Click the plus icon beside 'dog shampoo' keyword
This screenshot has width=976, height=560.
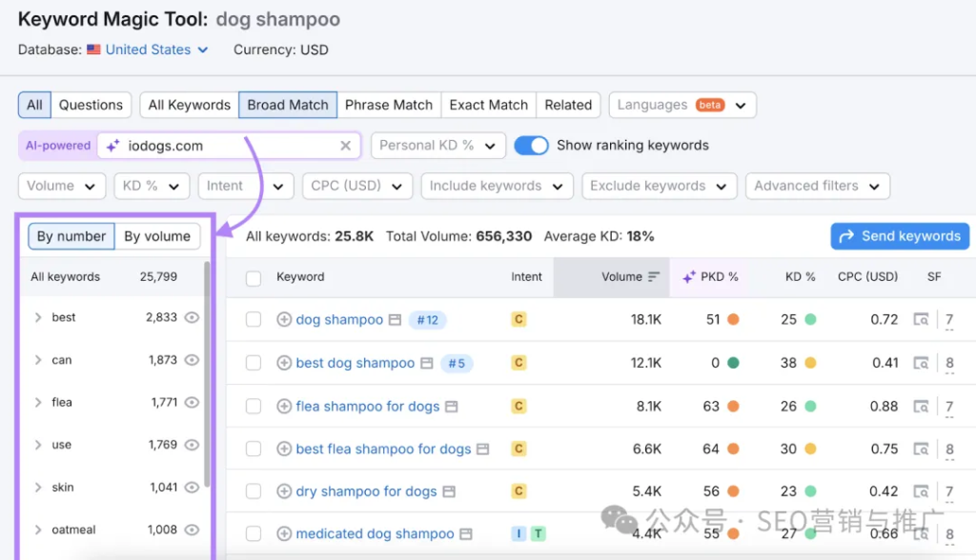click(284, 320)
